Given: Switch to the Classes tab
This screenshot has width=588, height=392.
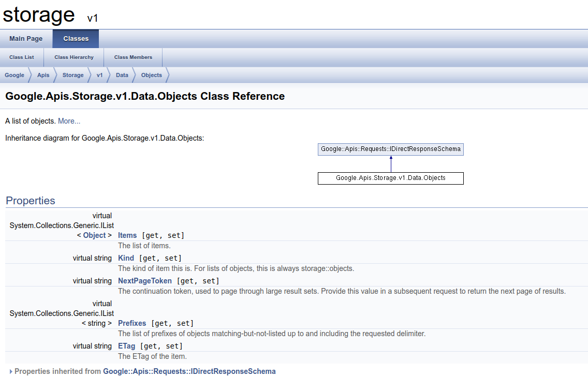Looking at the screenshot, I should coord(76,38).
